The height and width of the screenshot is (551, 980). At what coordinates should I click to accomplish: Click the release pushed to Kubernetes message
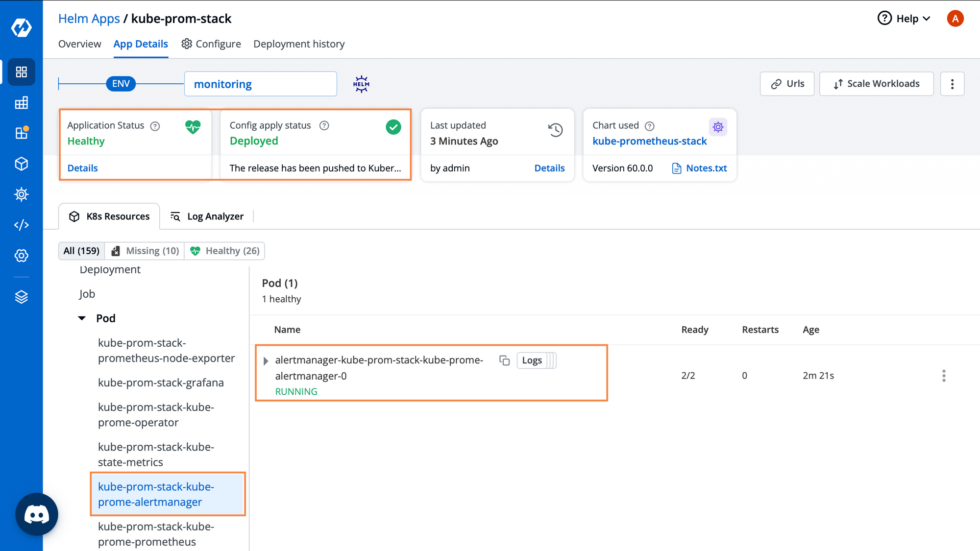coord(315,168)
